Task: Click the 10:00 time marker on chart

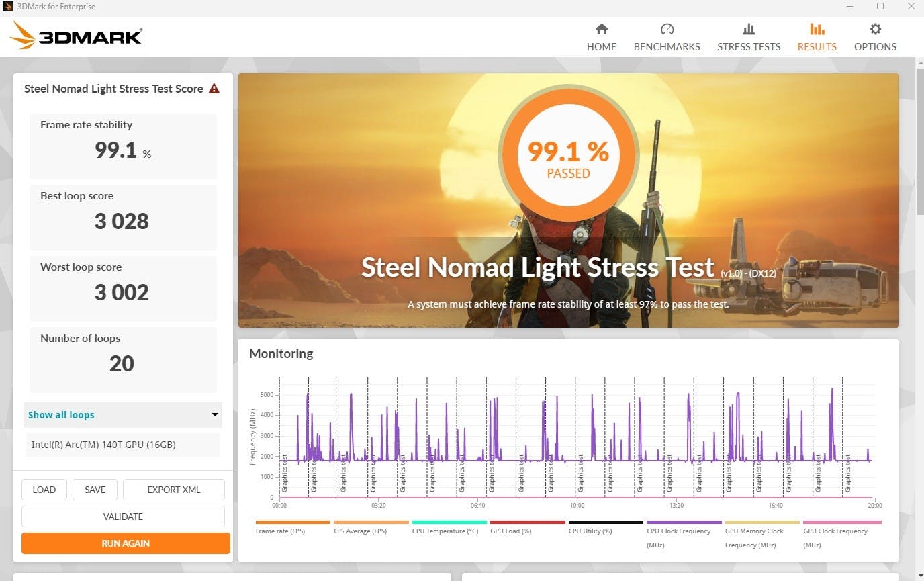Action: (x=577, y=506)
